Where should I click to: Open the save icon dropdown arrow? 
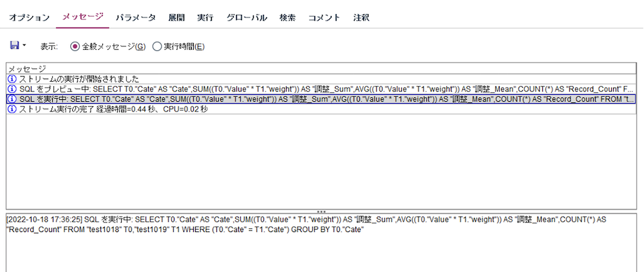pyautogui.click(x=24, y=46)
